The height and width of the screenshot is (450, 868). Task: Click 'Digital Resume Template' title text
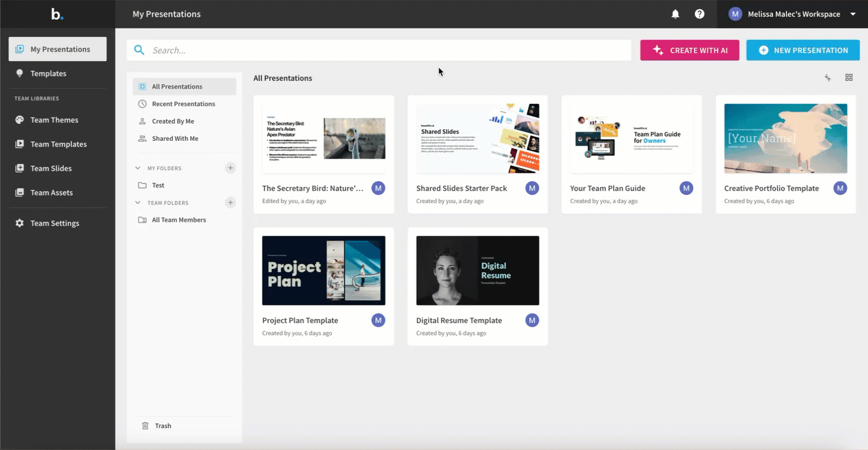(x=459, y=320)
